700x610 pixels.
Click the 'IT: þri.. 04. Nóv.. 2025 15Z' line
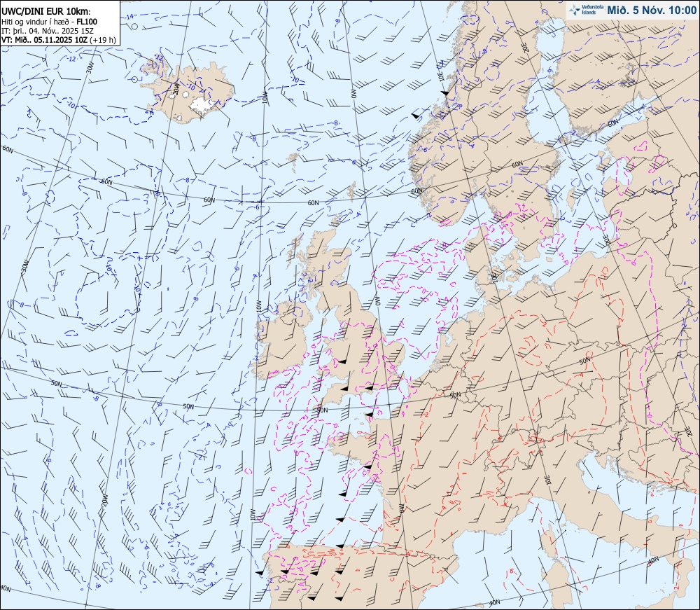tap(49, 31)
